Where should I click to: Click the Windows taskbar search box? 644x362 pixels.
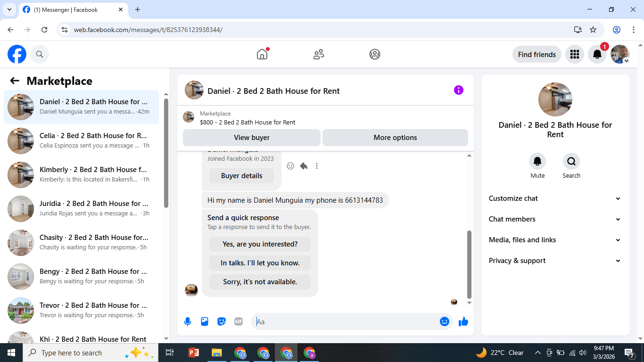pos(90,353)
